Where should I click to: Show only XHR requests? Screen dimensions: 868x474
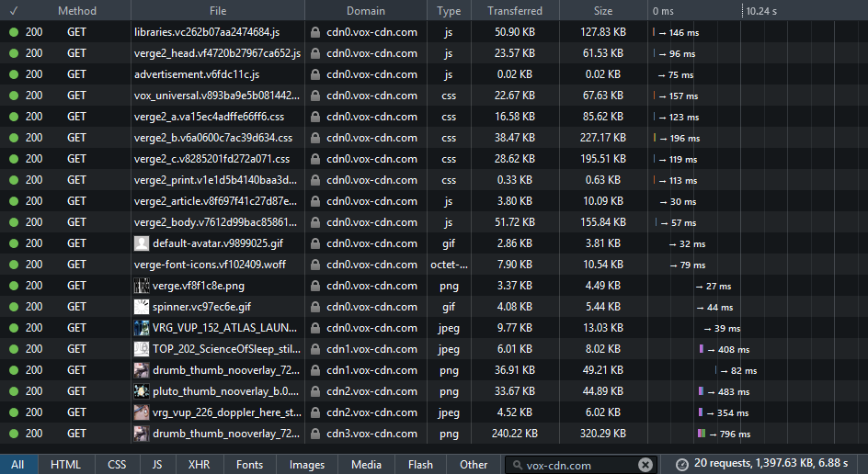pos(199,465)
